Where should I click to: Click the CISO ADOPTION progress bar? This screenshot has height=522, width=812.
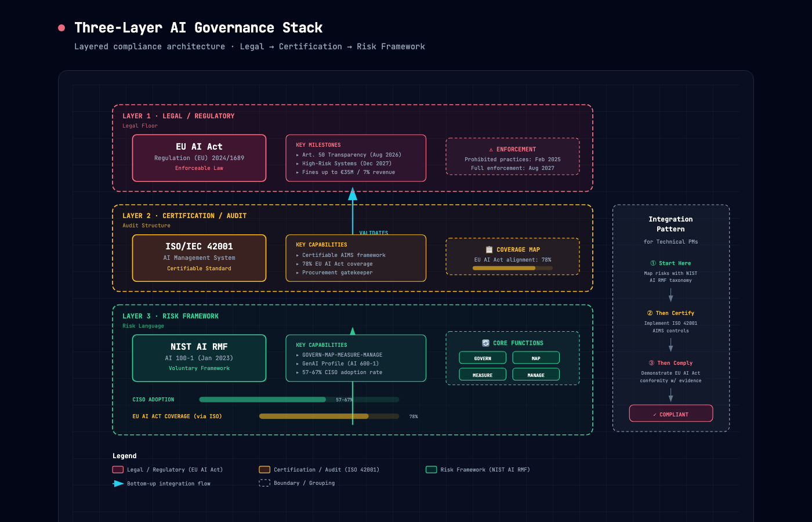pos(299,400)
